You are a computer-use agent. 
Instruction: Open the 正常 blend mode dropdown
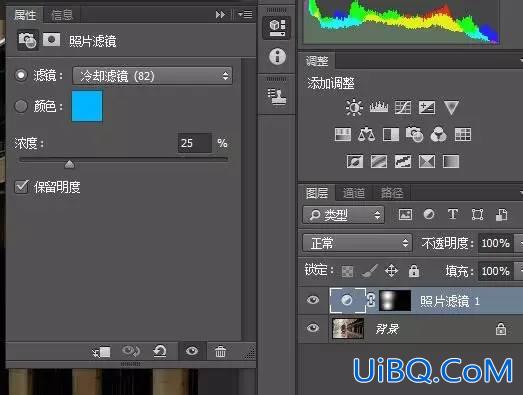coord(358,243)
